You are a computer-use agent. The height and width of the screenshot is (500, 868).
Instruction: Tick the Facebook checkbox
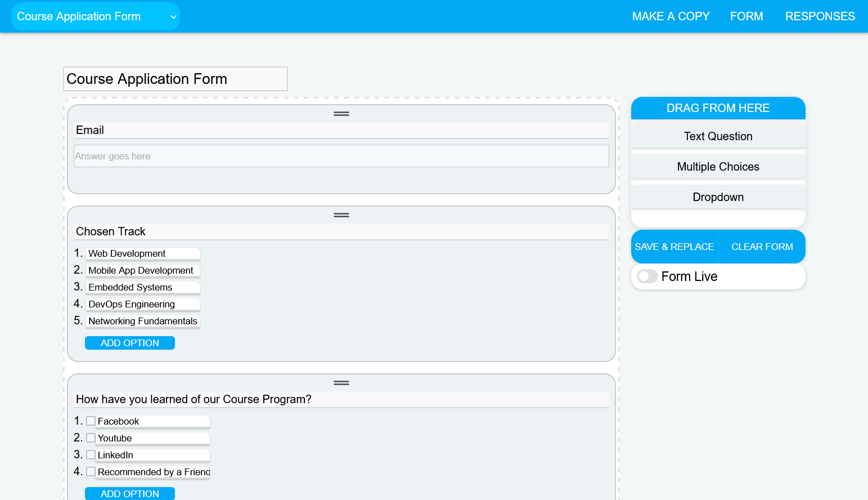(x=91, y=421)
